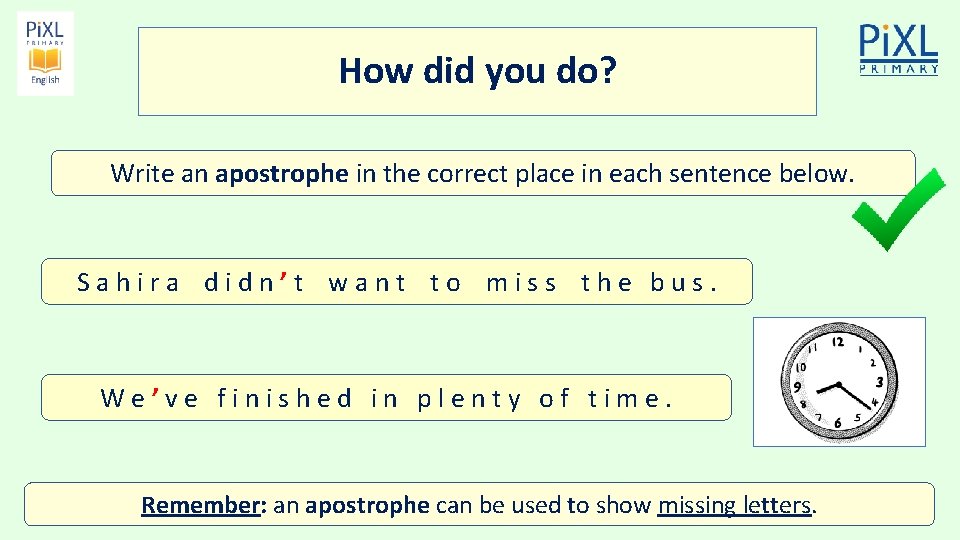The height and width of the screenshot is (540, 960).
Task: Click the red apostrophe in We've
Action: [156, 396]
